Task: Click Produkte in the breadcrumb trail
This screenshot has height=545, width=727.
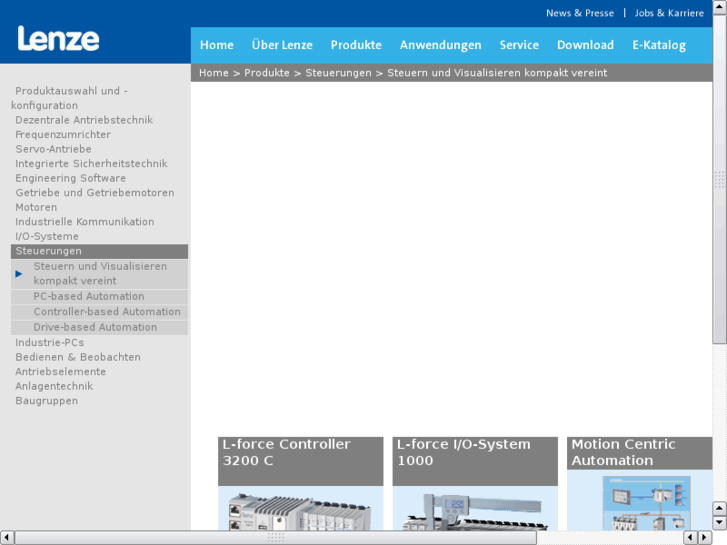Action: [267, 73]
